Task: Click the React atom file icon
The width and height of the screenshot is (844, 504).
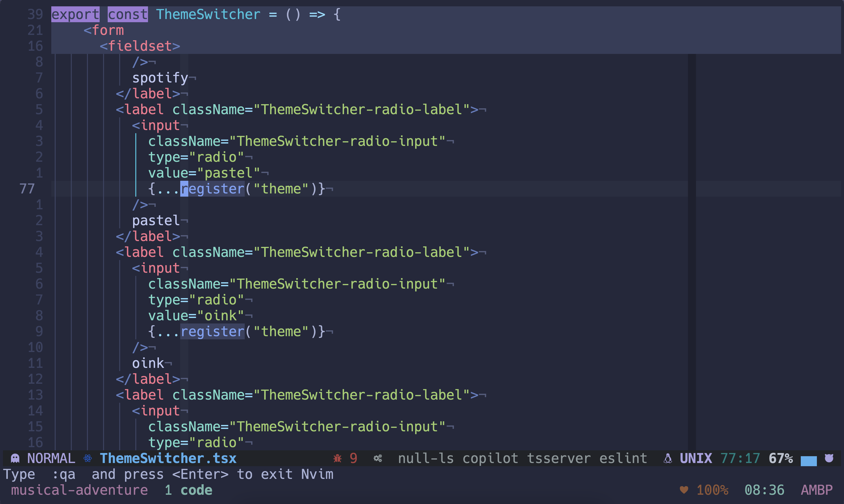Action: 88,458
